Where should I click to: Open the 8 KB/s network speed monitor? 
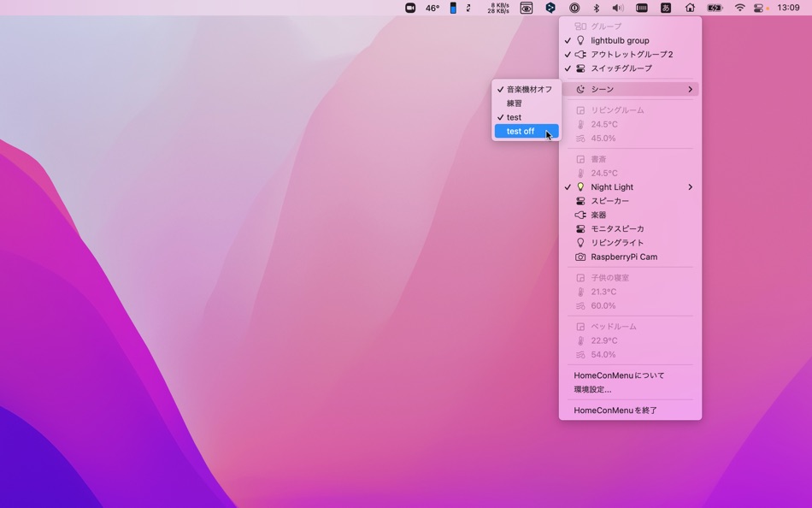coord(498,8)
